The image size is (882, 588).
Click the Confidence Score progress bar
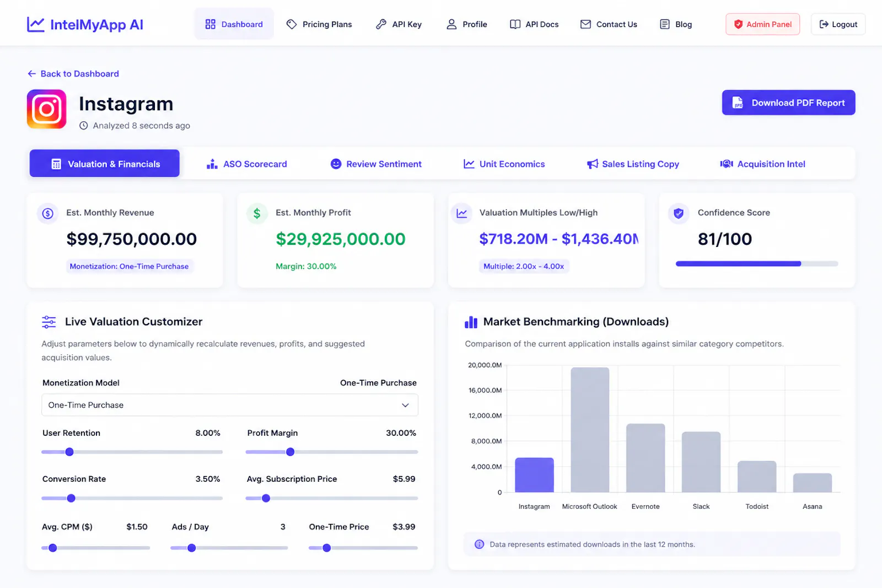[x=757, y=264]
